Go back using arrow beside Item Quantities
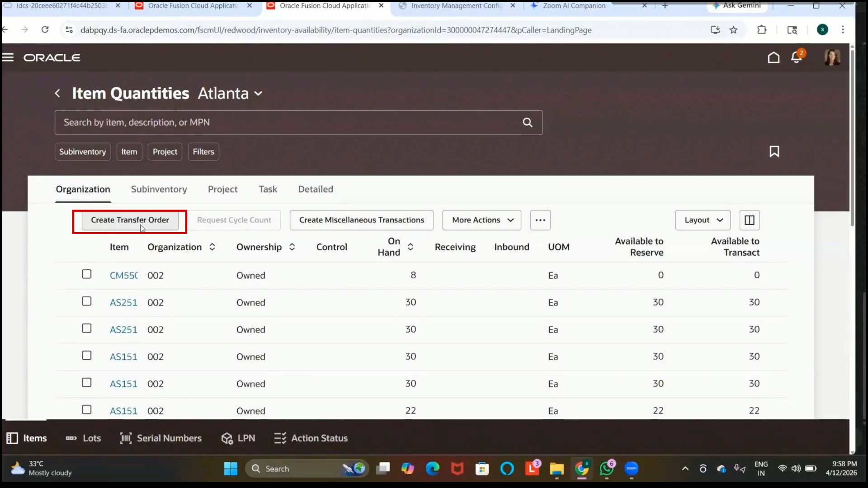Screen dimensions: 868x488 (x=57, y=94)
